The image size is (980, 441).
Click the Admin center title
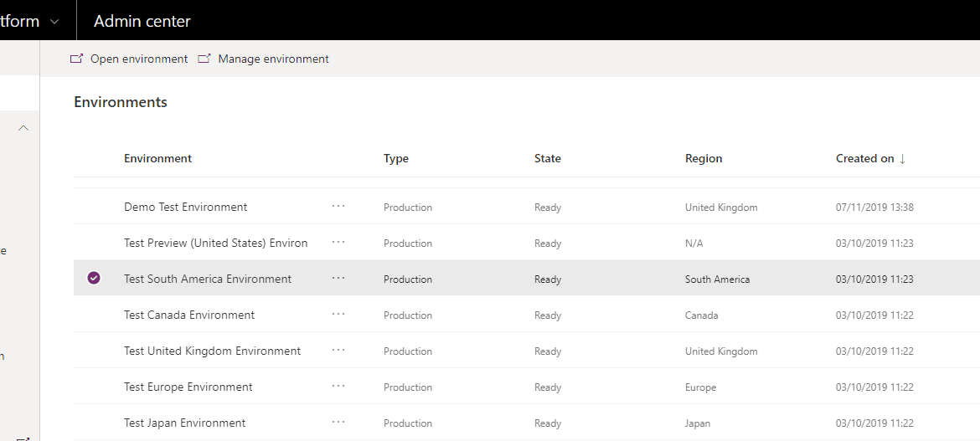tap(142, 21)
